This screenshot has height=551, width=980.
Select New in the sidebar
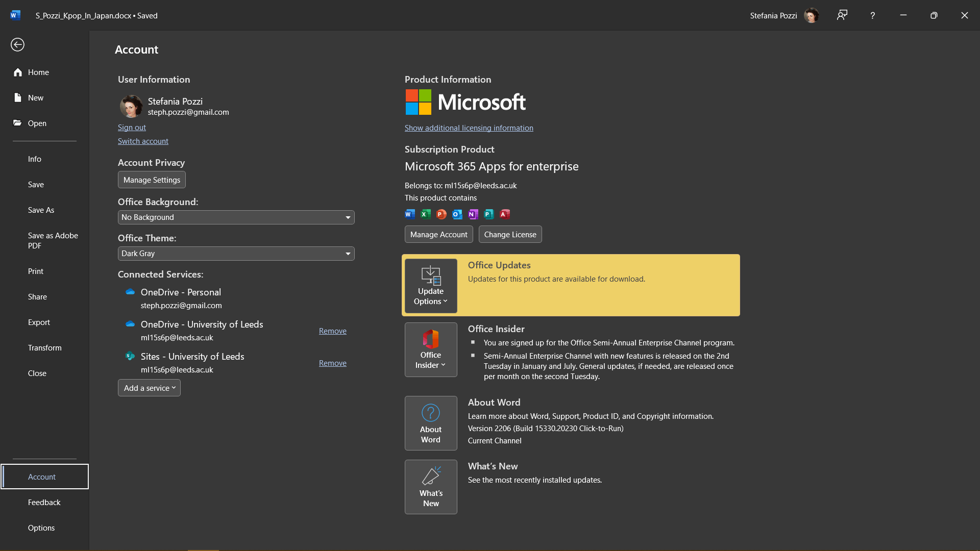pos(44,98)
